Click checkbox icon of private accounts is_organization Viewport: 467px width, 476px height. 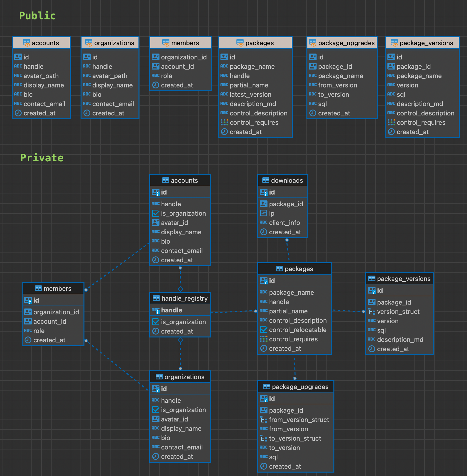pyautogui.click(x=156, y=213)
